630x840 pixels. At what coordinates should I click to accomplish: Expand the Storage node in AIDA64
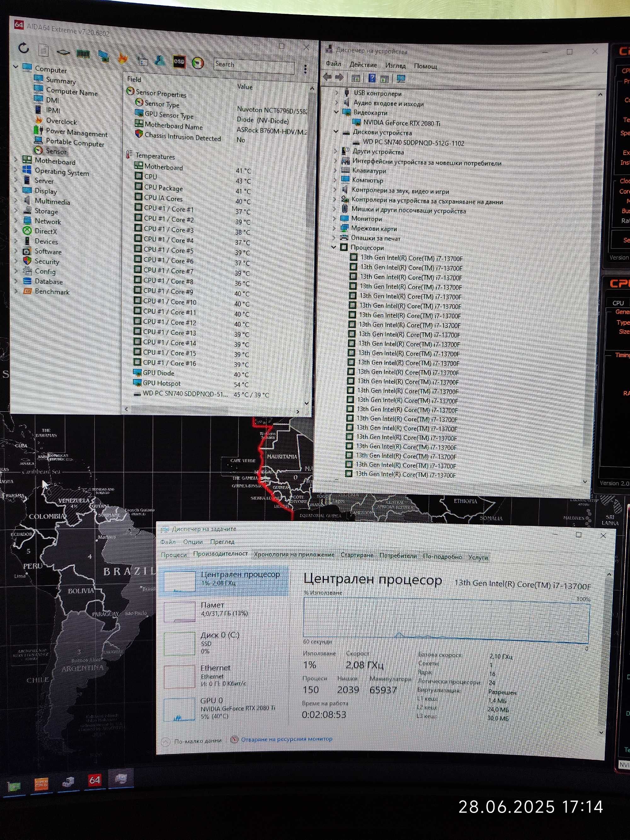click(16, 210)
